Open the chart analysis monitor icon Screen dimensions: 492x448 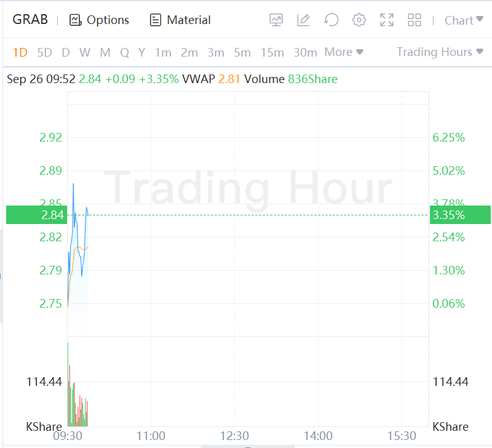pyautogui.click(x=276, y=20)
